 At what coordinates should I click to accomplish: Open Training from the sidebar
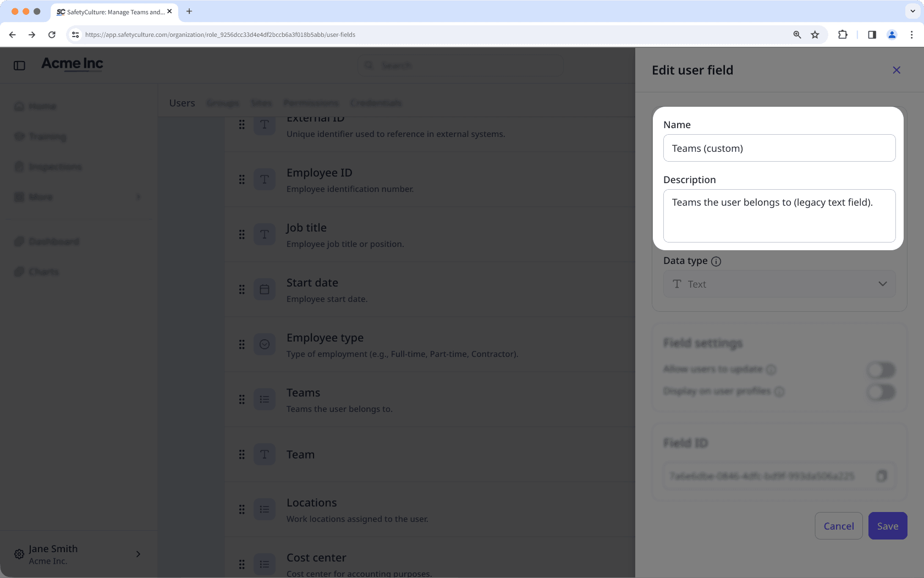47,136
